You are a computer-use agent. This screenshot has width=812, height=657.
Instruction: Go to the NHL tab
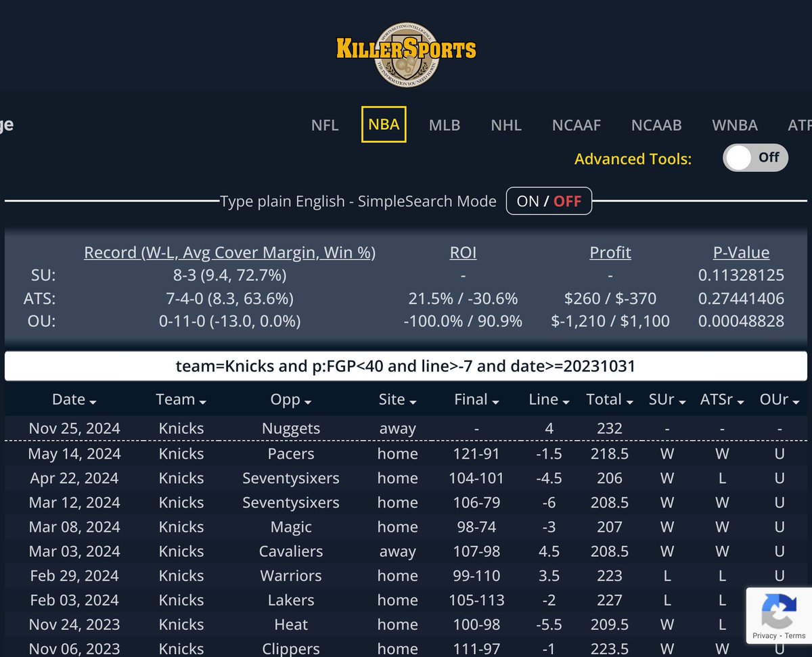[x=506, y=125]
